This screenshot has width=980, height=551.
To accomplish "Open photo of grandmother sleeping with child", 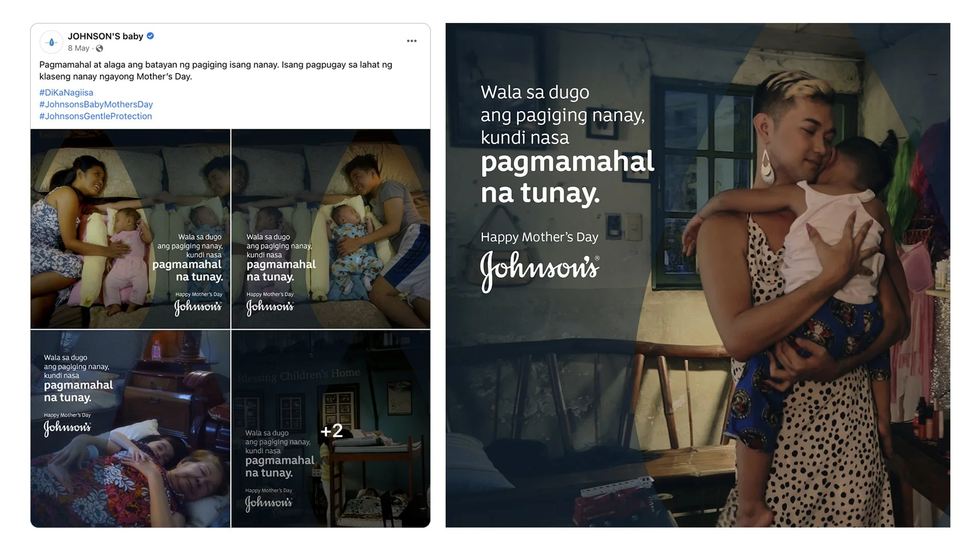I will pyautogui.click(x=130, y=429).
